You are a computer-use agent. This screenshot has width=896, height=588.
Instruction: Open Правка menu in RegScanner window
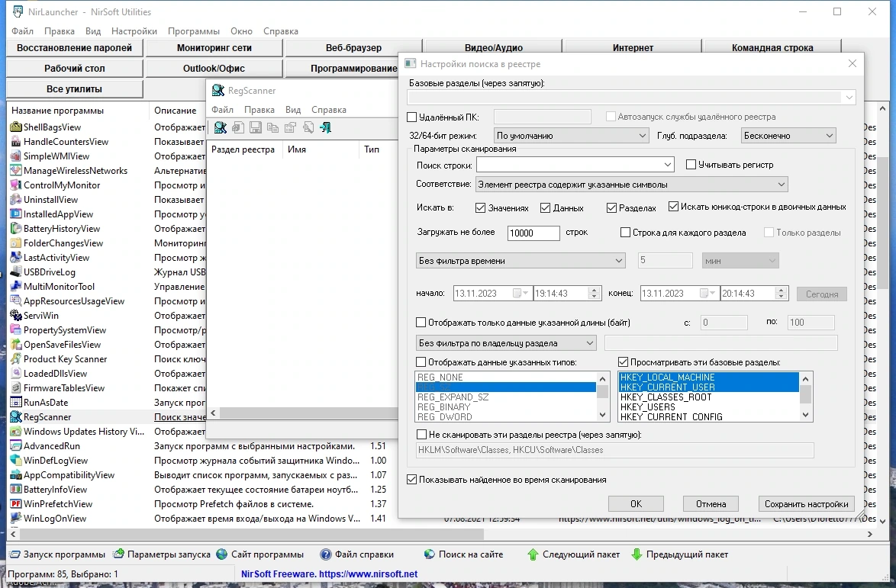[259, 110]
